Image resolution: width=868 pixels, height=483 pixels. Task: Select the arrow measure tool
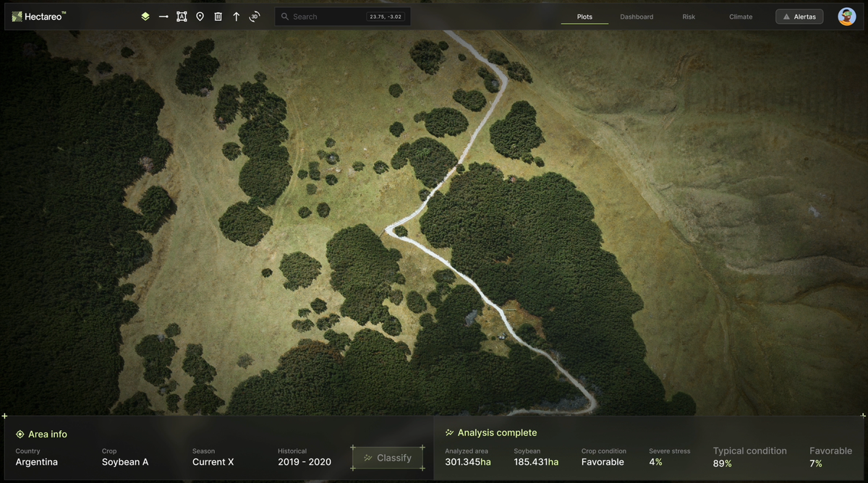point(163,16)
